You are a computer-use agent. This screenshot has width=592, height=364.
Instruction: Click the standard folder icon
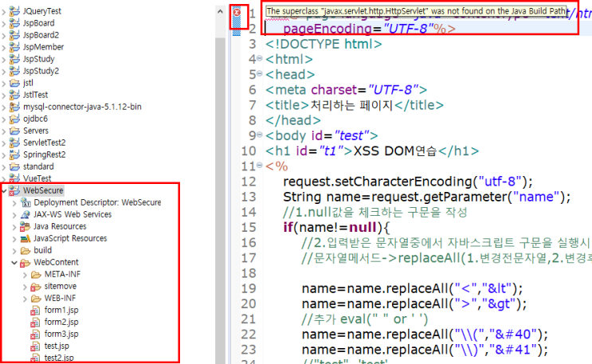coord(14,167)
